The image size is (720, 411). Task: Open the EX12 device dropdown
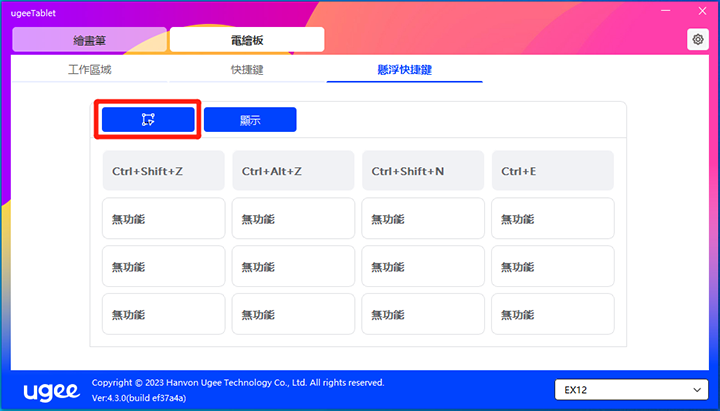(631, 389)
